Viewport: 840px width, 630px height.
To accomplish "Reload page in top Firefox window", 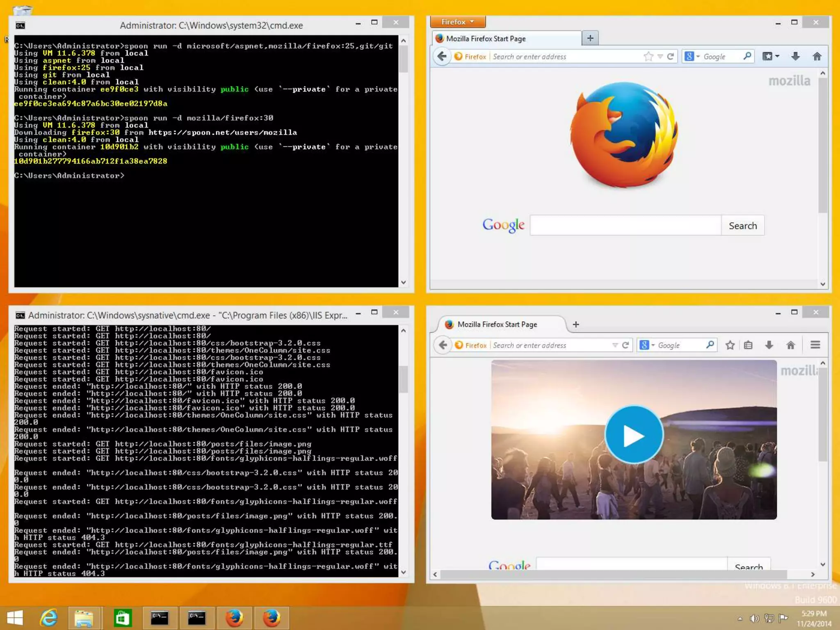I will click(x=671, y=57).
